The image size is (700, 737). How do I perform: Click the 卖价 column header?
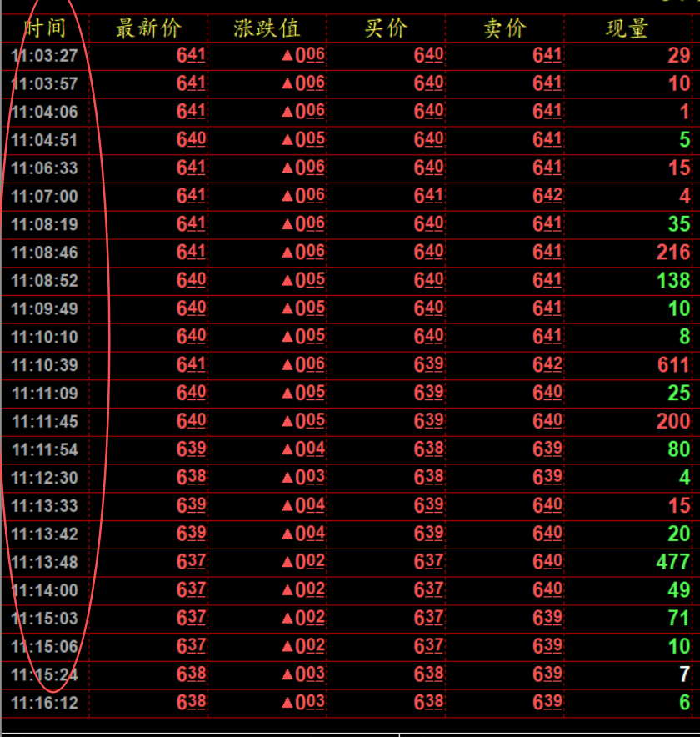point(505,28)
